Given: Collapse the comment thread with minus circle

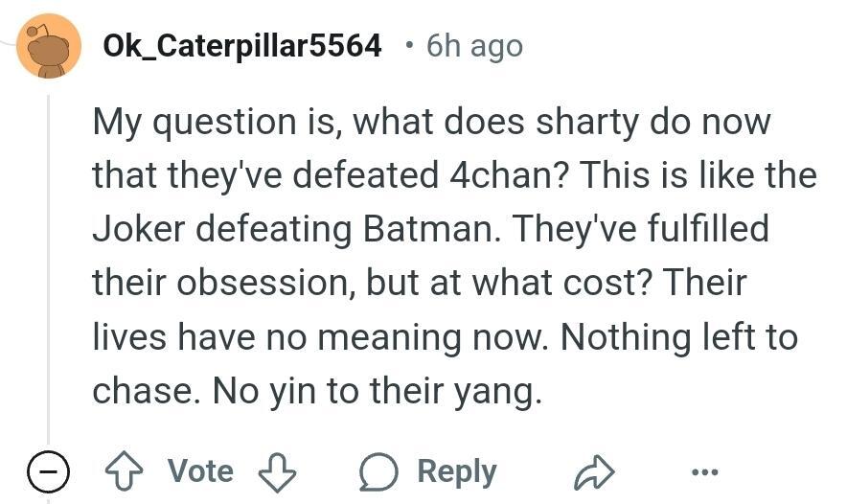Looking at the screenshot, I should 46,471.
